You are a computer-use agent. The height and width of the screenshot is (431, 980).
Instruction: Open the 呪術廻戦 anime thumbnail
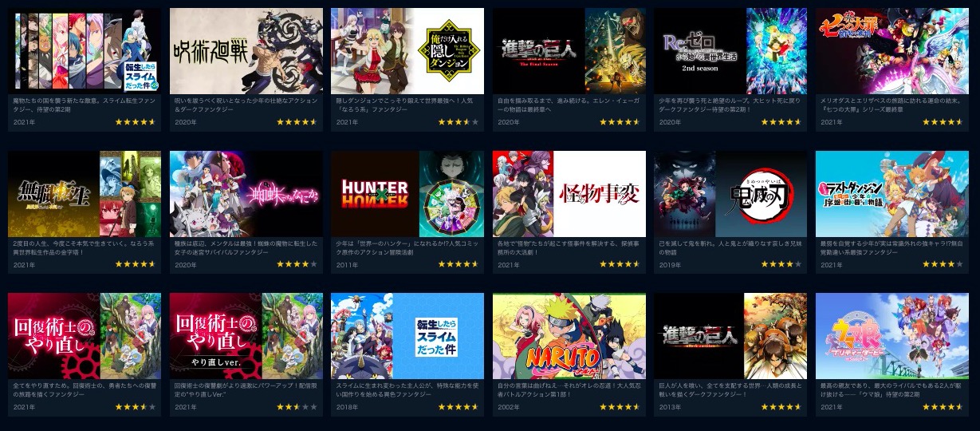[x=246, y=51]
